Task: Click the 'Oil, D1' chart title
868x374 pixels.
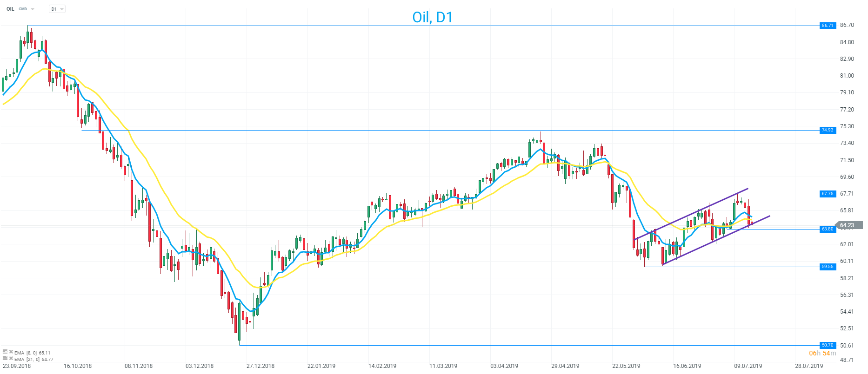Action: (432, 17)
